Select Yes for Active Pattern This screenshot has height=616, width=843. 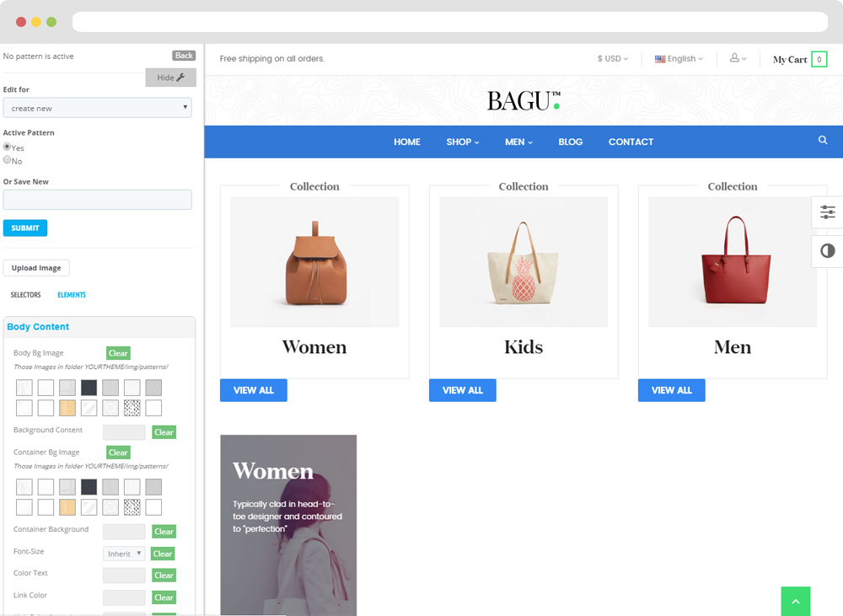(x=7, y=147)
